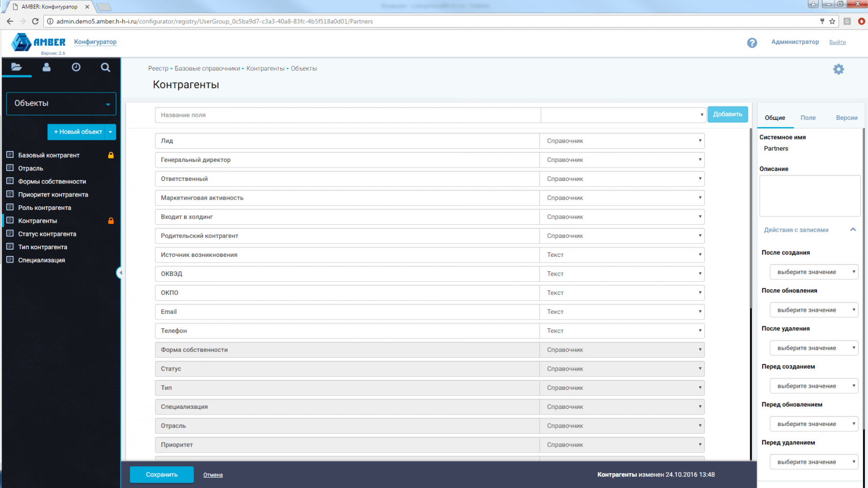Open the Объекты section dropdown
Viewport: 868px width, 488px height.
coord(61,103)
